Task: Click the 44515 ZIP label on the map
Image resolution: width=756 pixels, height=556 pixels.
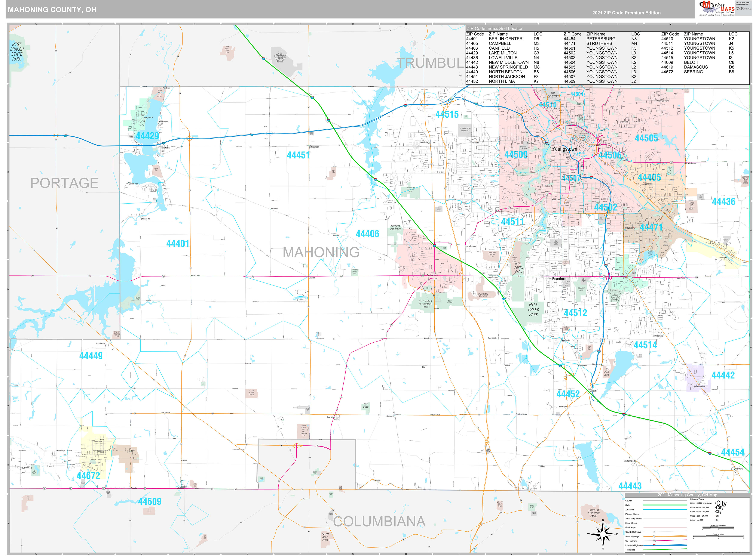Action: pyautogui.click(x=447, y=114)
